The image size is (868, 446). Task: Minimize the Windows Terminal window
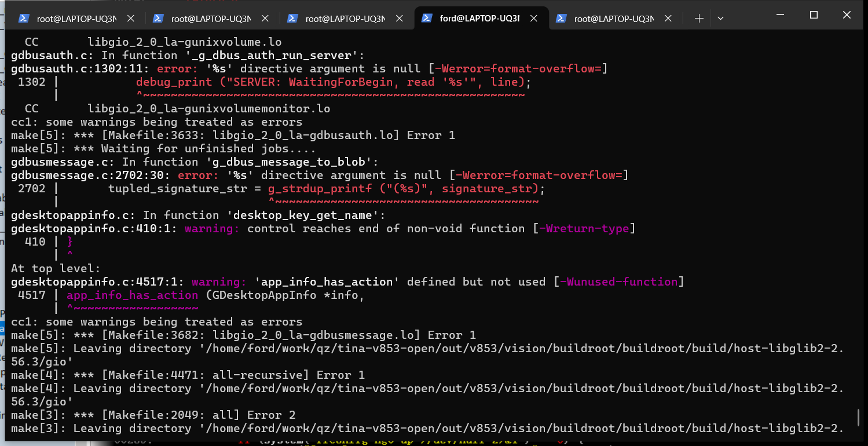click(x=781, y=15)
